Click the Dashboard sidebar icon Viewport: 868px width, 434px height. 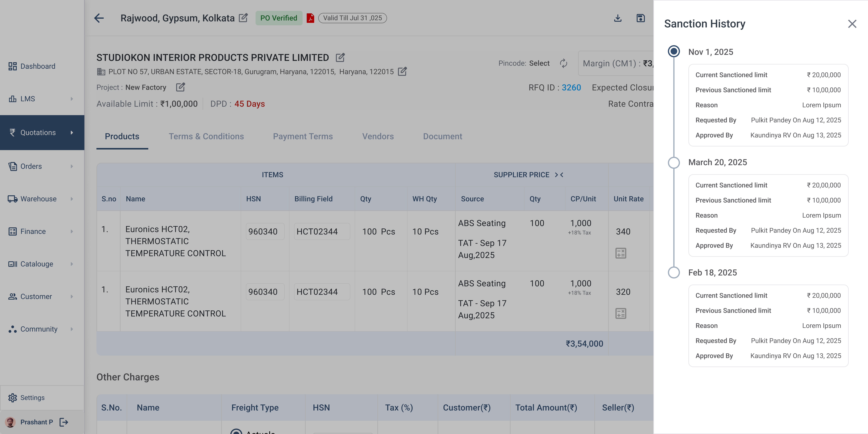[13, 66]
